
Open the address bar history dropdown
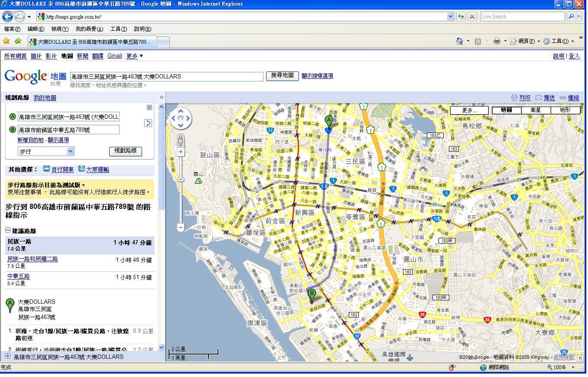click(x=450, y=16)
